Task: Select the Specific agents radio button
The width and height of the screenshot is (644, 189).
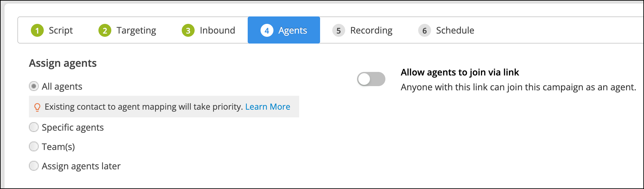Action: (x=34, y=127)
